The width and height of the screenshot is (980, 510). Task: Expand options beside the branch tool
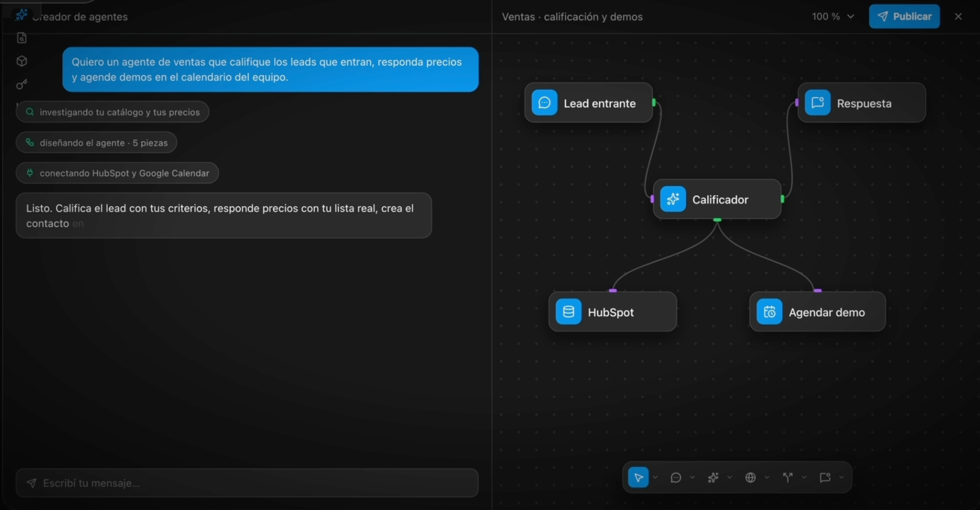point(804,477)
